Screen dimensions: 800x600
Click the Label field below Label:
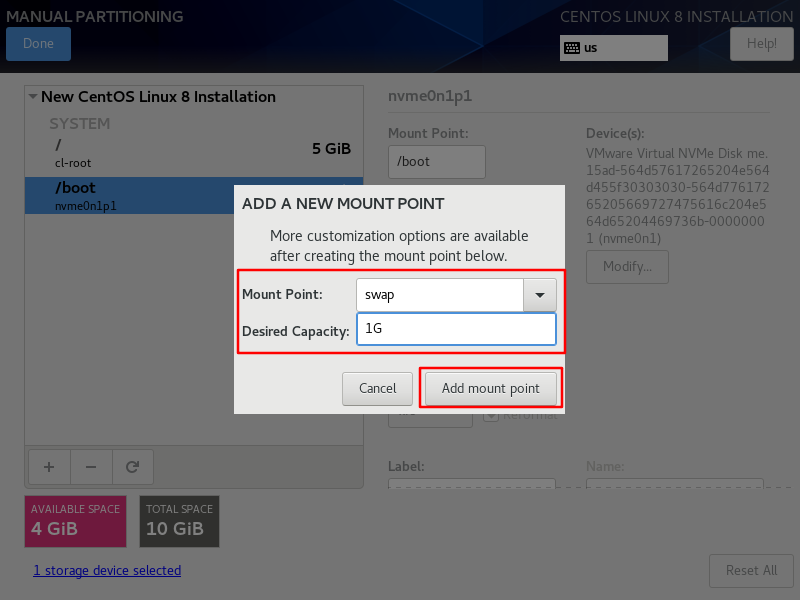tap(472, 483)
